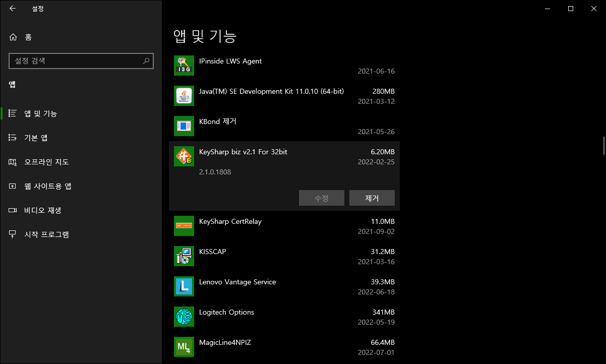The height and width of the screenshot is (364, 606).
Task: Click the Java SE Development Kit icon
Action: pyautogui.click(x=184, y=96)
